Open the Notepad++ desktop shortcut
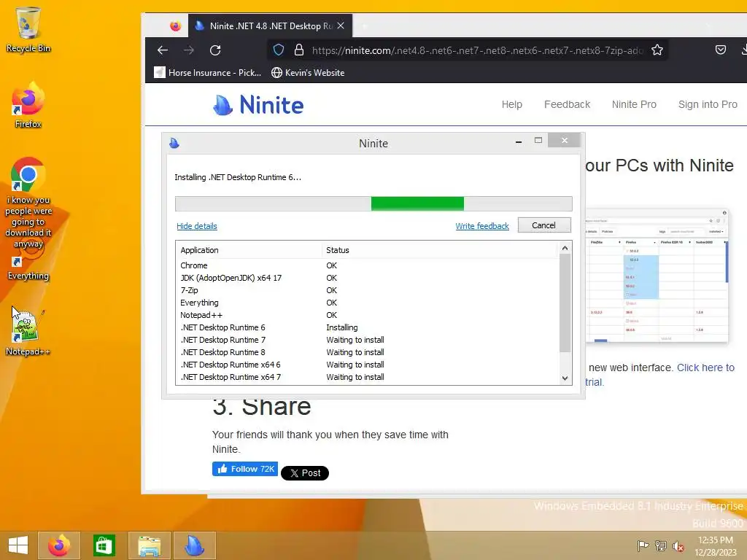The image size is (747, 560). pos(28,332)
